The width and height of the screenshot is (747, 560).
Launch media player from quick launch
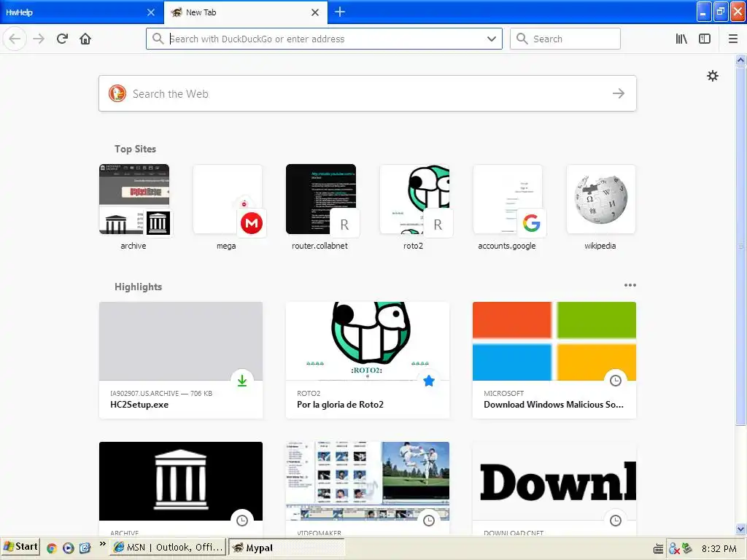68,548
